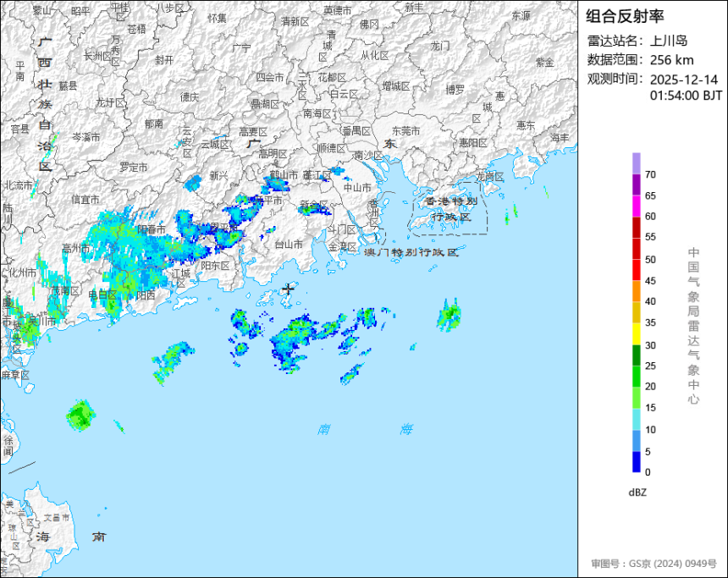Click the legend value 50
728x578 pixels.
650,260
